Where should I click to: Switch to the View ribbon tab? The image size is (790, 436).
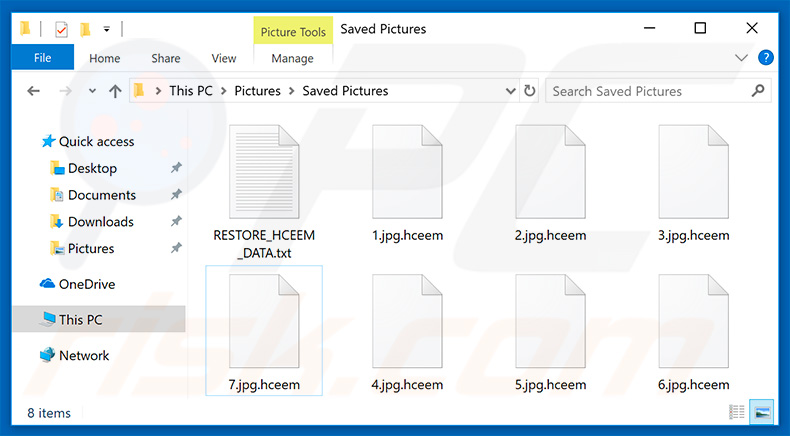224,58
